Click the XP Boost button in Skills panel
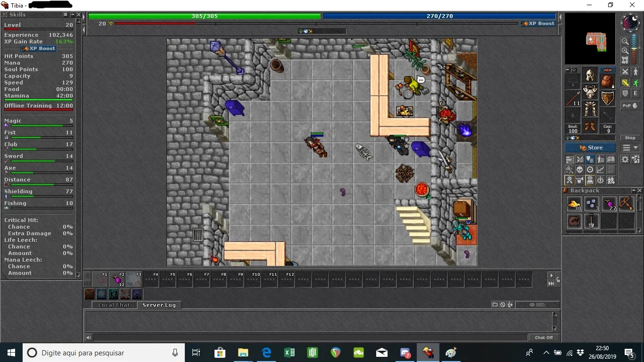644x362 pixels. (39, 49)
